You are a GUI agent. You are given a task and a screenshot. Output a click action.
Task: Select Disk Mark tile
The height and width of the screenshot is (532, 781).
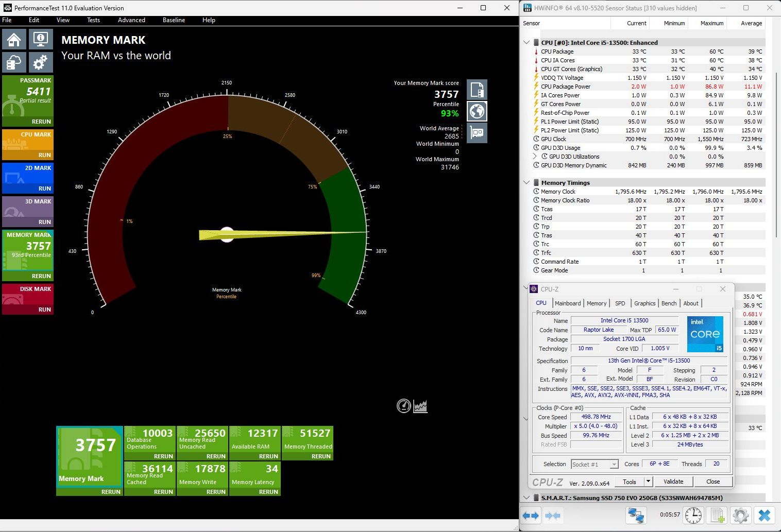pos(28,299)
